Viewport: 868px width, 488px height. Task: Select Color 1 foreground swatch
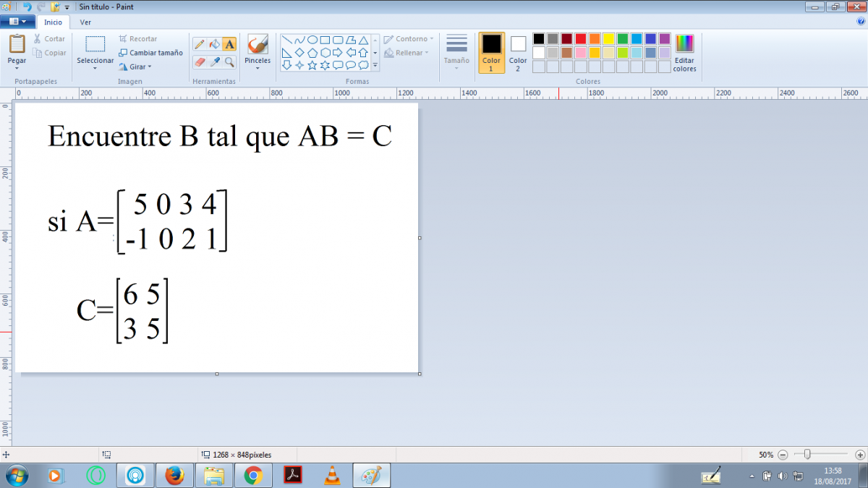pyautogui.click(x=492, y=52)
